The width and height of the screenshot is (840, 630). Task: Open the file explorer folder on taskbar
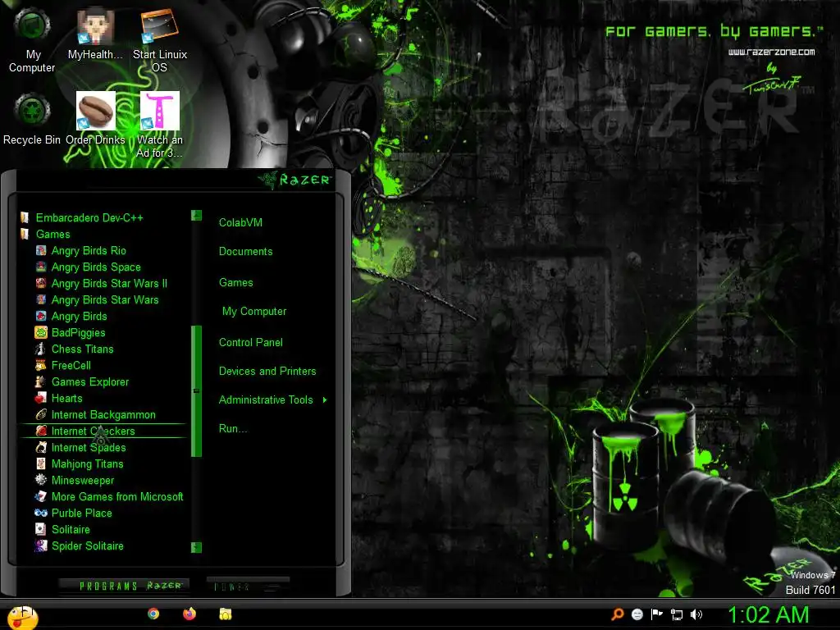coord(226,614)
